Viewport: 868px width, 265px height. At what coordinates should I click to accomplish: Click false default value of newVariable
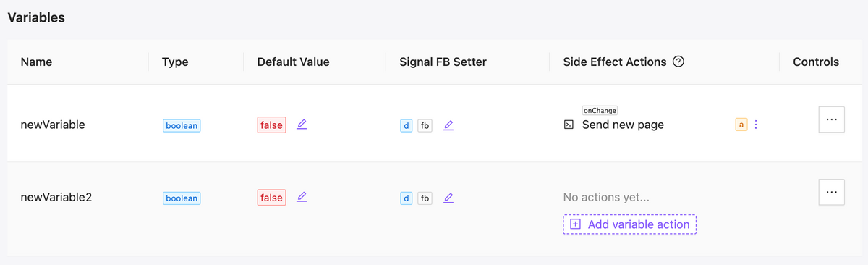[271, 125]
